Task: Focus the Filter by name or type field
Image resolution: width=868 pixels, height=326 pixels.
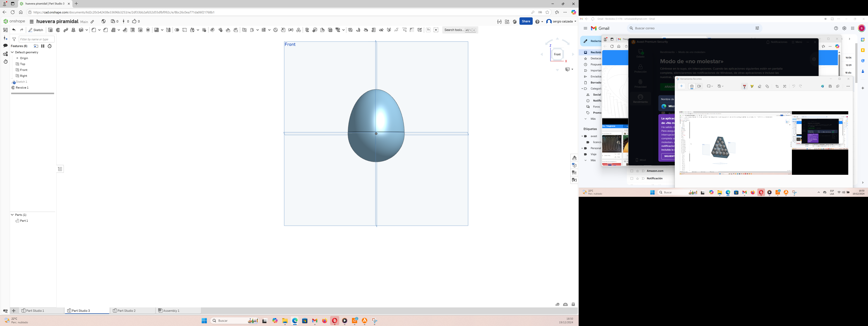Action: pyautogui.click(x=36, y=39)
